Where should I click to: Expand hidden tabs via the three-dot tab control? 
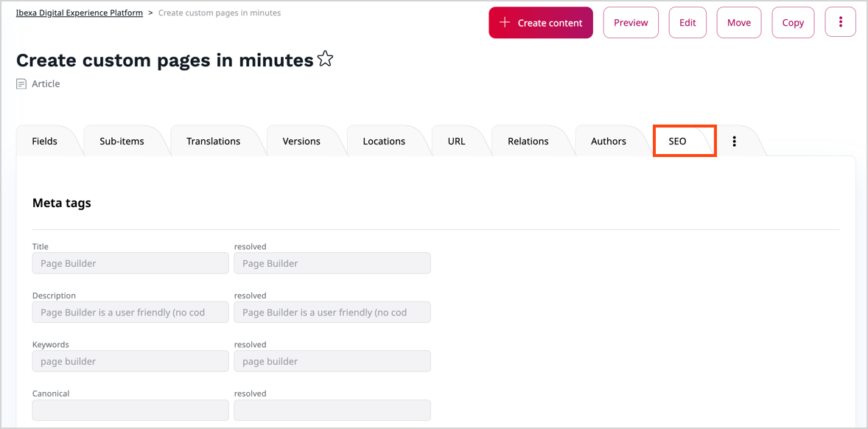(734, 140)
